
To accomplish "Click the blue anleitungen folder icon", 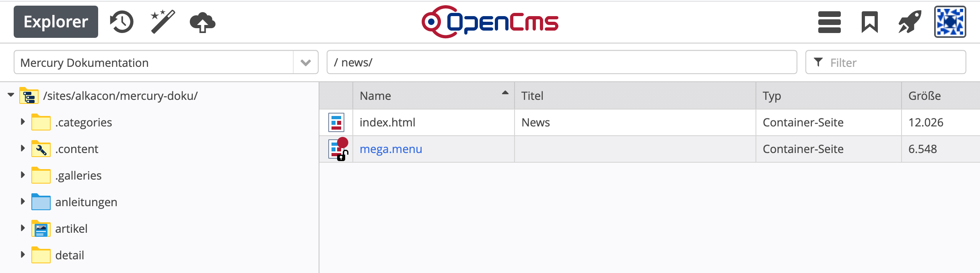I will click(x=41, y=202).
